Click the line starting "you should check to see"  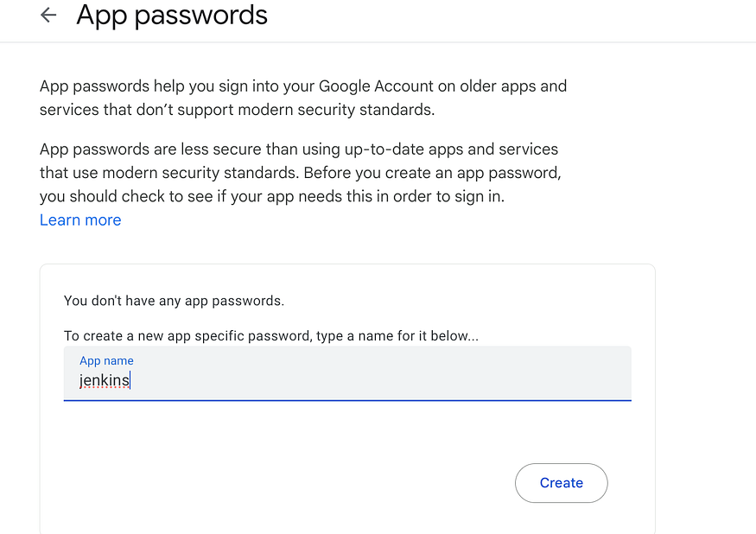271,196
